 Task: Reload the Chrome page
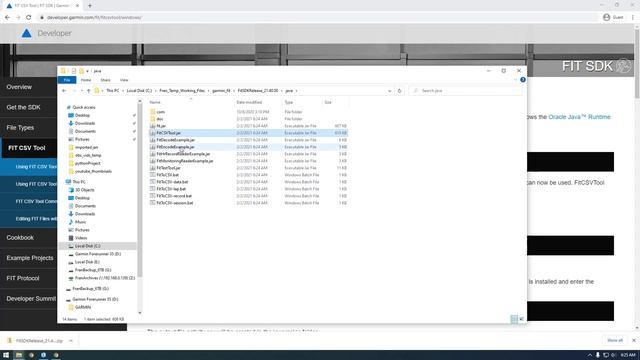coord(29,17)
